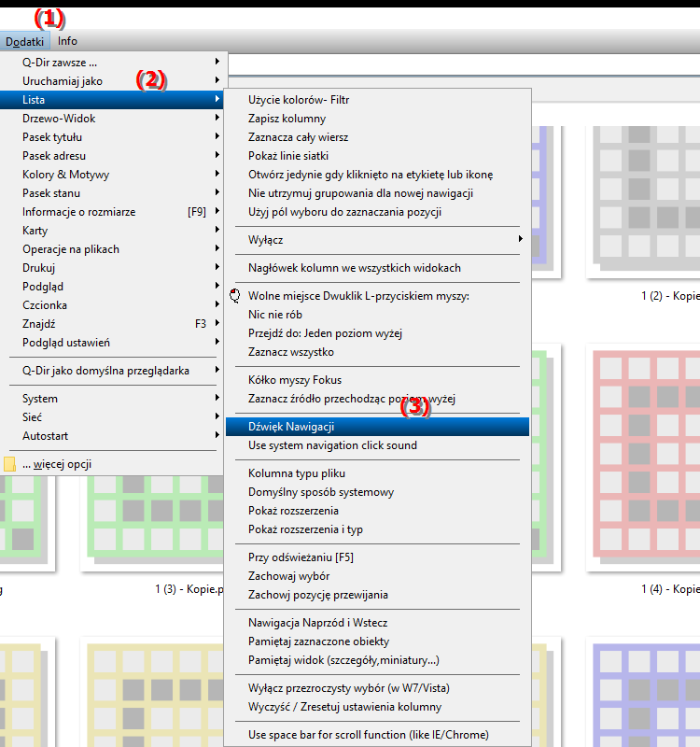Toggle Wyłącz przezroczysty wybór (w W7/Vista)
Viewport: 700px width, 747px height.
377,688
